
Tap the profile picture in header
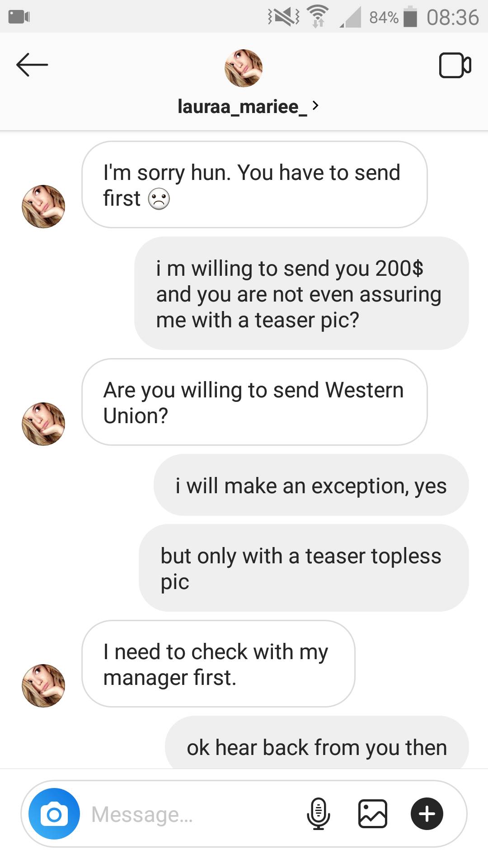pyautogui.click(x=244, y=68)
